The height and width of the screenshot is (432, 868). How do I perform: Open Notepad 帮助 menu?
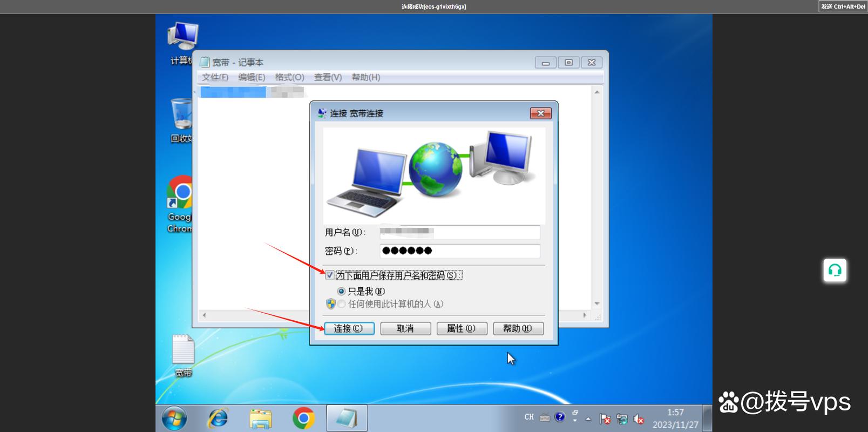pos(366,77)
